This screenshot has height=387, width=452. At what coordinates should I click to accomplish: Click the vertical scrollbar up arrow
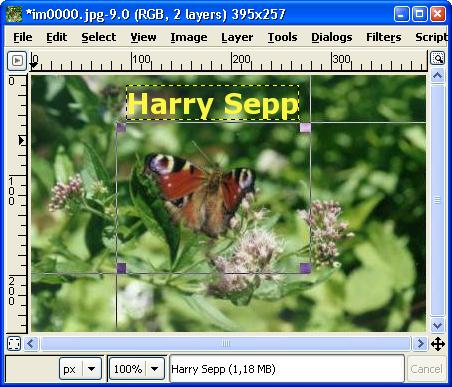pyautogui.click(x=437, y=76)
